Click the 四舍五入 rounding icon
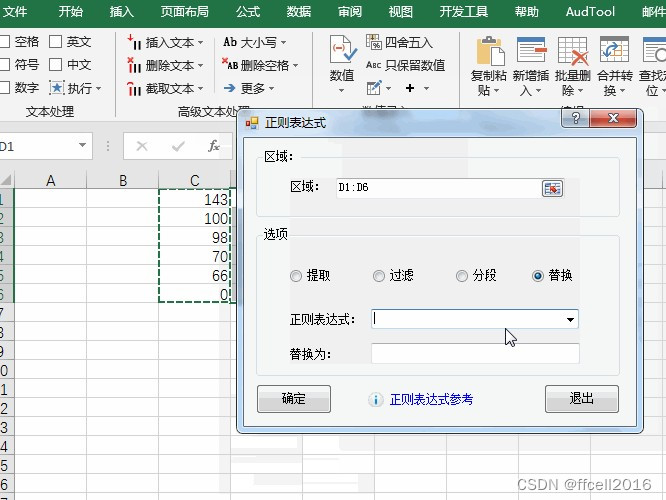Viewport: 666px width, 500px height. click(x=374, y=42)
